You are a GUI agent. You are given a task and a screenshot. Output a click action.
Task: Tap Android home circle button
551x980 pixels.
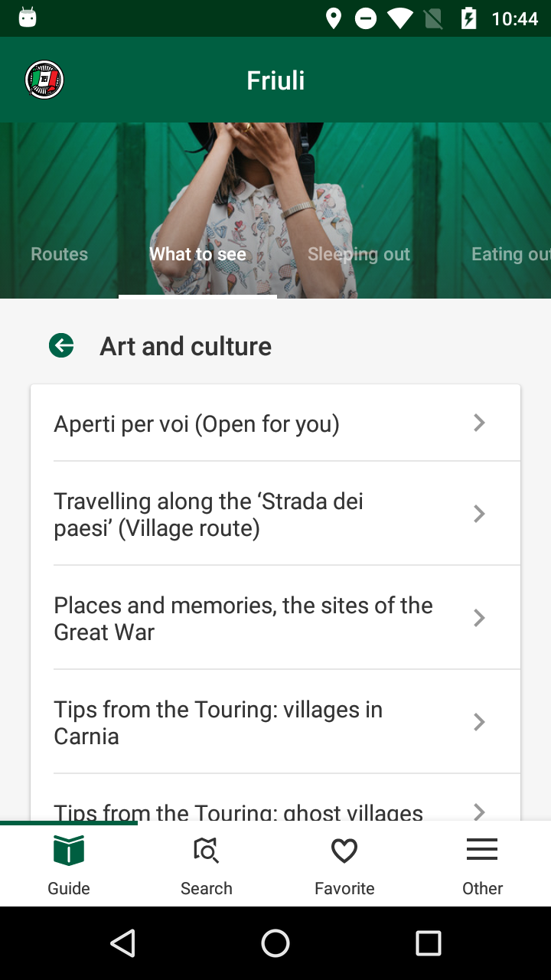click(x=275, y=943)
